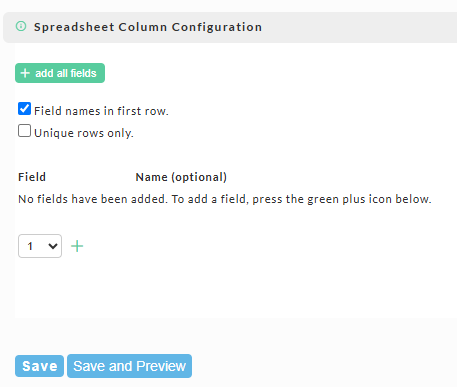Expand the dropdown via its chevron arrow
This screenshot has height=387, width=457.
click(x=53, y=246)
